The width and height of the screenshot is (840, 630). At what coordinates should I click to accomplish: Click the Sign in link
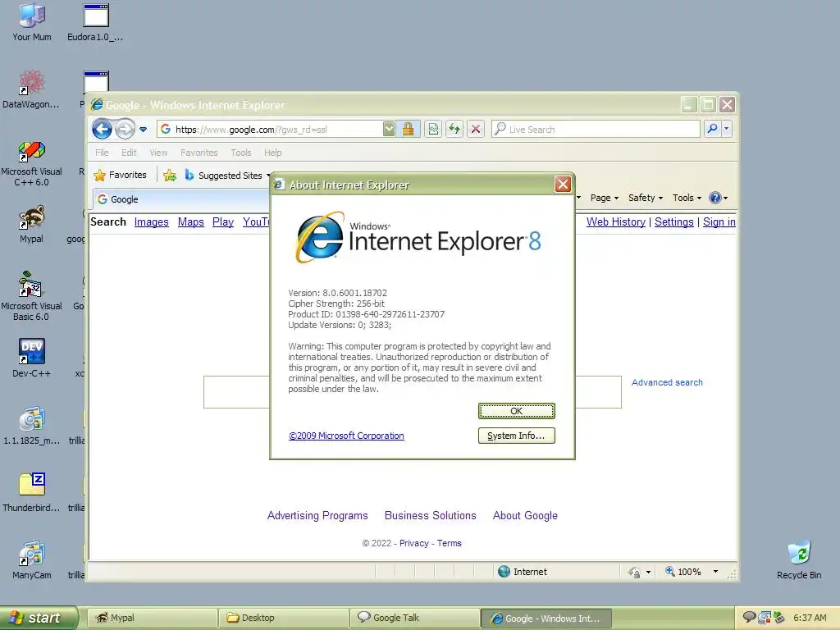click(719, 221)
